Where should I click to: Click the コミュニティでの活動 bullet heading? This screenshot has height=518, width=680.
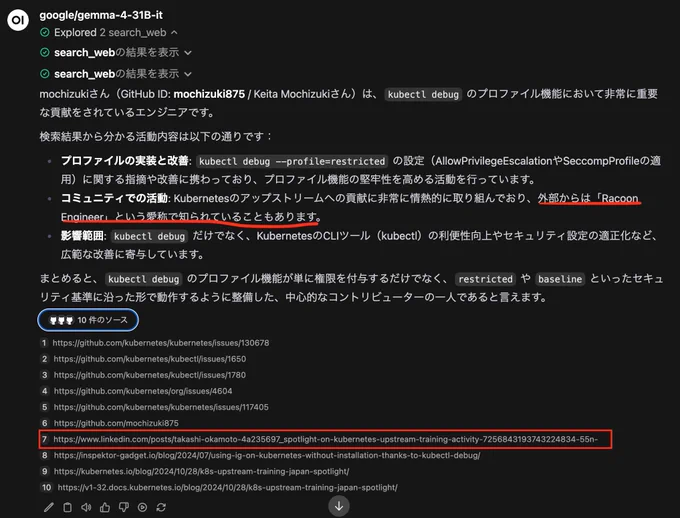(114, 199)
